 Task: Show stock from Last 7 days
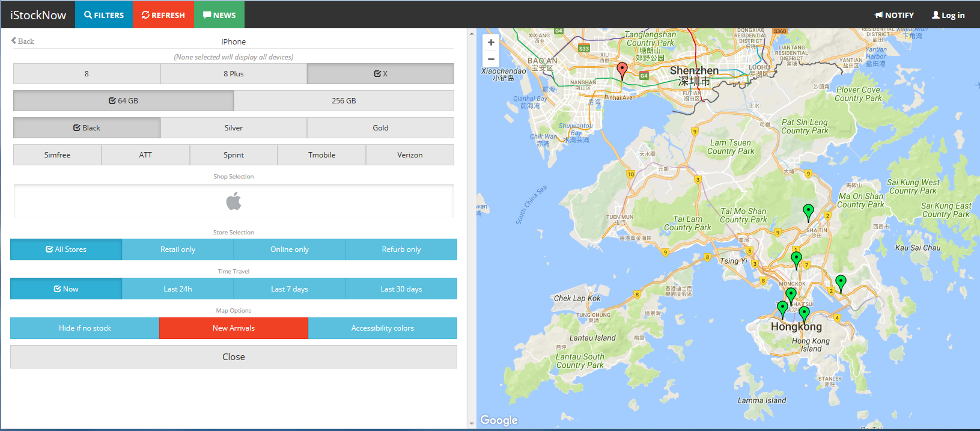pos(290,289)
